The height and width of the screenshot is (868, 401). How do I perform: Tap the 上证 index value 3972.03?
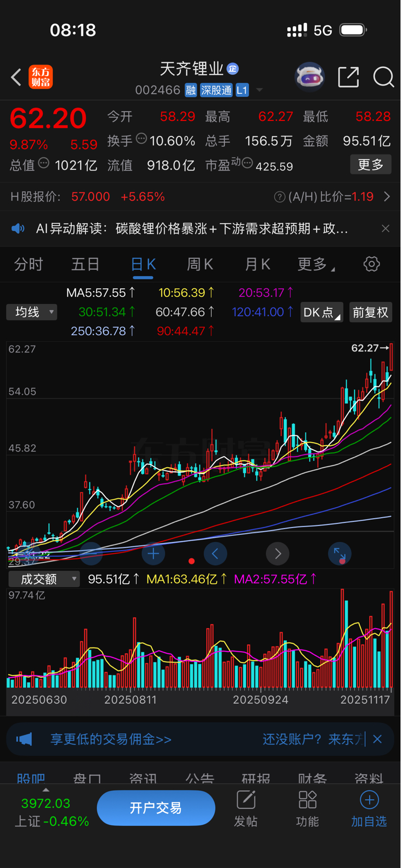(x=45, y=803)
